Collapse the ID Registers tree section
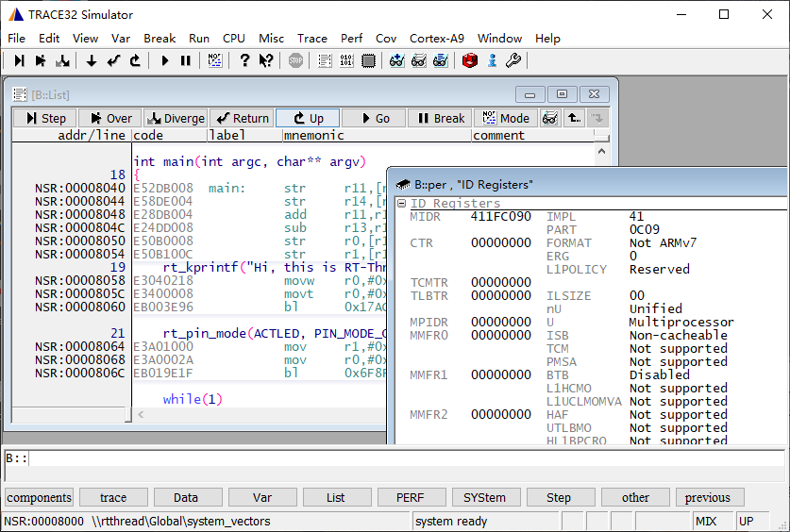This screenshot has width=790, height=532. point(402,204)
